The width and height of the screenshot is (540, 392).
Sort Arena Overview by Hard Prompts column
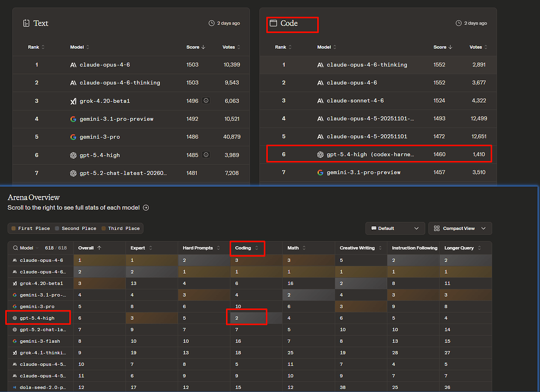(x=201, y=248)
